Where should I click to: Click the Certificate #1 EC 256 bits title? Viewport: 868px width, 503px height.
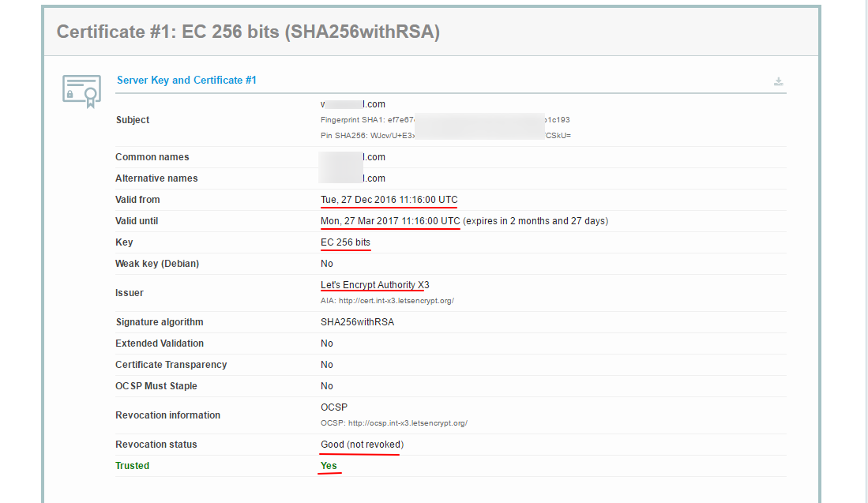(x=248, y=32)
